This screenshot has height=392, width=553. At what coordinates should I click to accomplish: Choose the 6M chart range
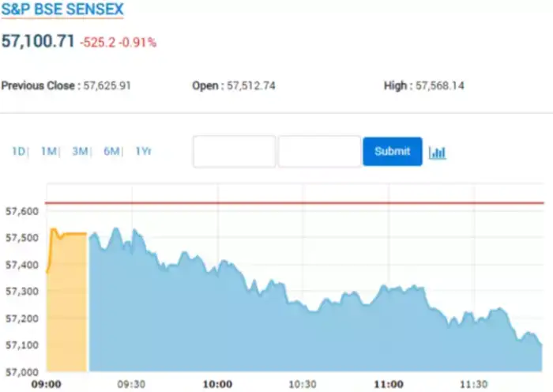point(111,151)
